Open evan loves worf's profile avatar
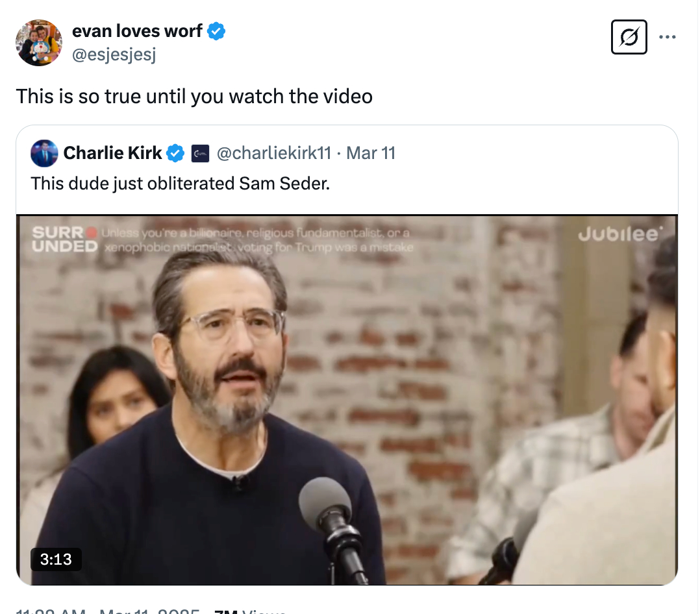Viewport: 700px width, 614px height. (39, 43)
